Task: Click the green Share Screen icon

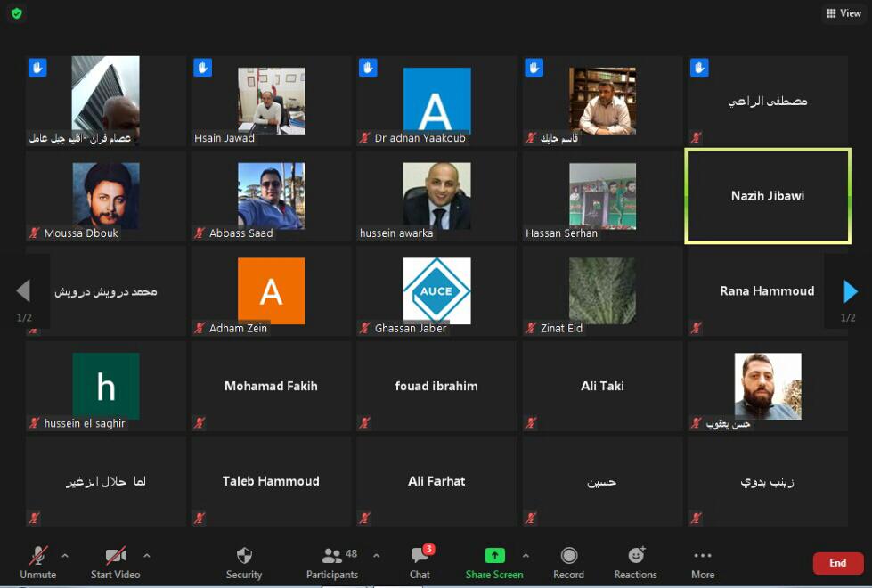Action: [x=494, y=556]
